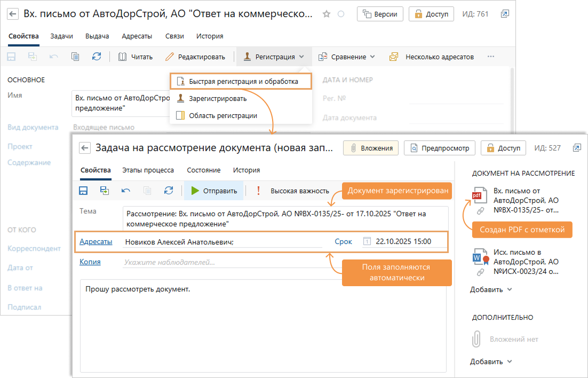Click the Адресаты link
This screenshot has width=588, height=378.
tap(97, 241)
